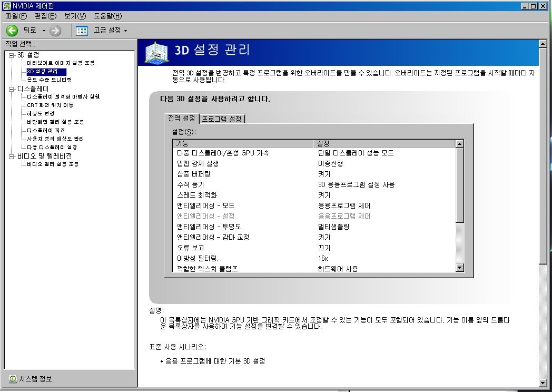Click the 3D 설정 관리 header cube icon
The height and width of the screenshot is (392, 552).
157,53
